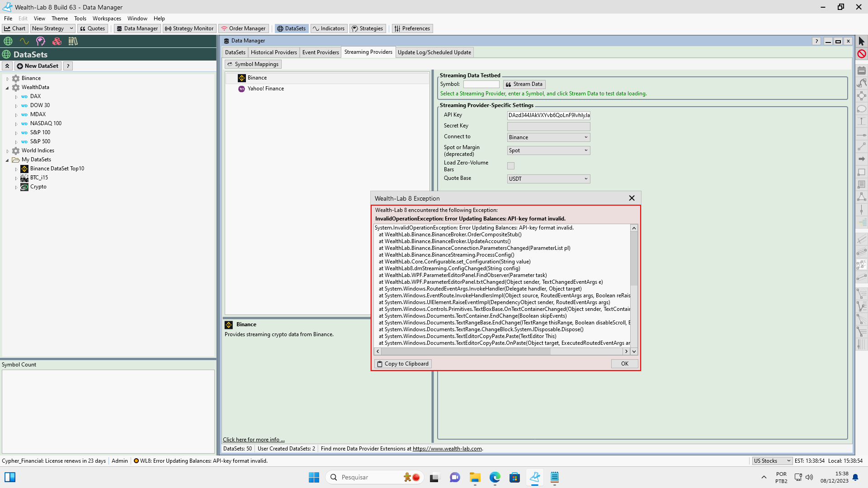Image resolution: width=868 pixels, height=488 pixels.
Task: Toggle Load Zero-Volume Bars checkbox
Action: pyautogui.click(x=511, y=166)
